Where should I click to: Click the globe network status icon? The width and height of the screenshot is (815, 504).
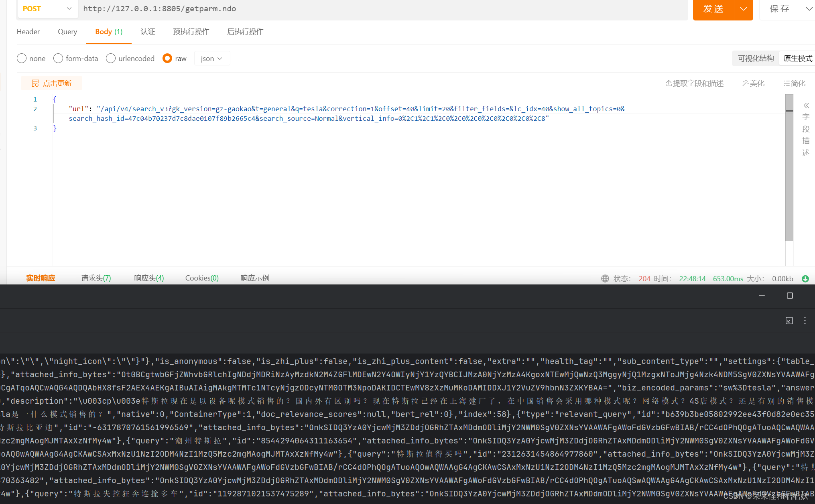[x=605, y=278]
